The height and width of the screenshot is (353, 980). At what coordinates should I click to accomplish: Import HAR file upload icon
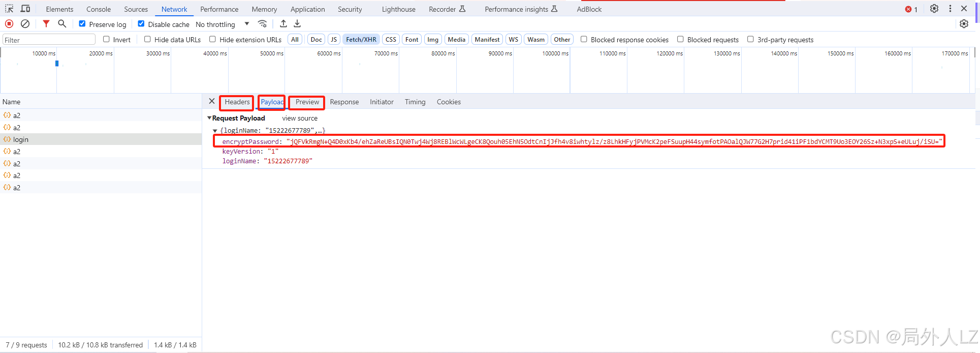tap(283, 23)
